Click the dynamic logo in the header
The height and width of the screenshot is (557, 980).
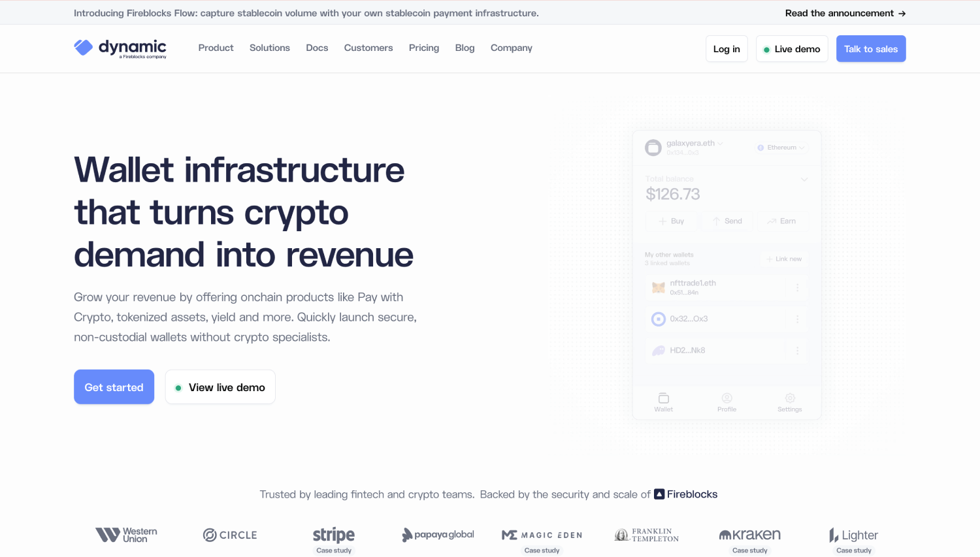[120, 48]
